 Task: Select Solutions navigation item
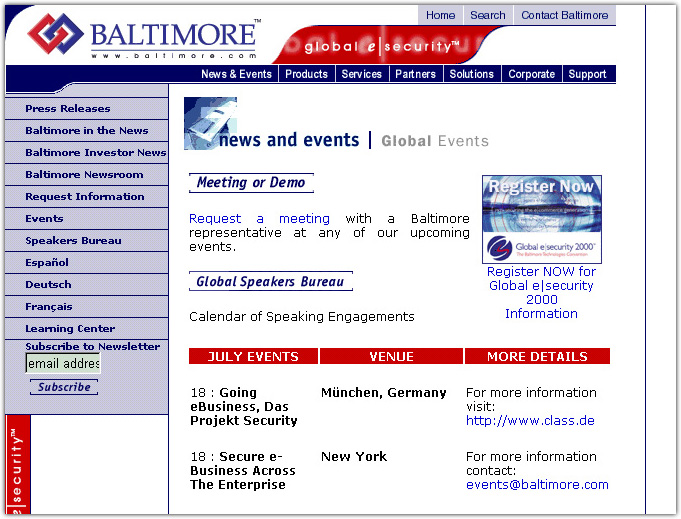pyautogui.click(x=472, y=74)
